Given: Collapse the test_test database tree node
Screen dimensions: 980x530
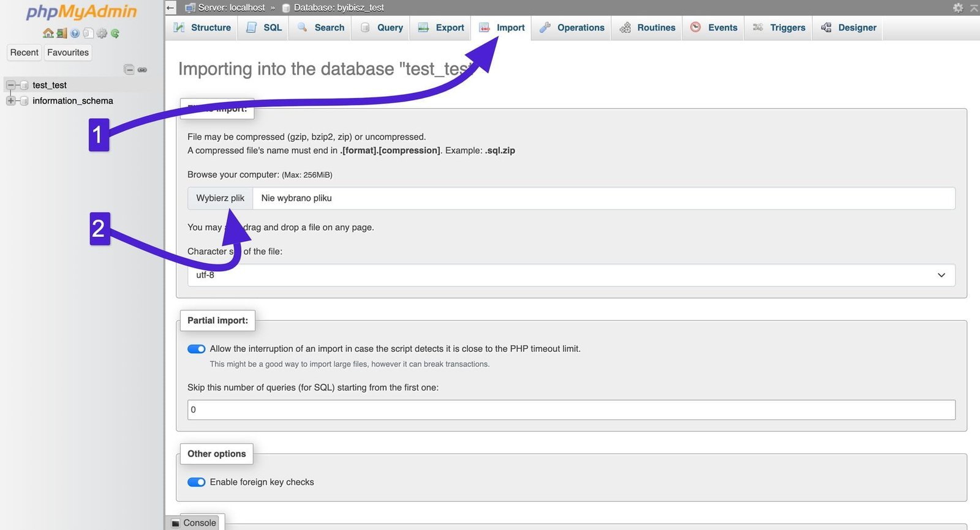Looking at the screenshot, I should 10,85.
